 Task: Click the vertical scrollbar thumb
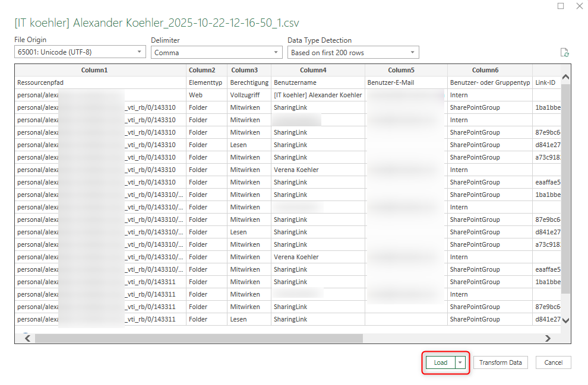point(565,190)
